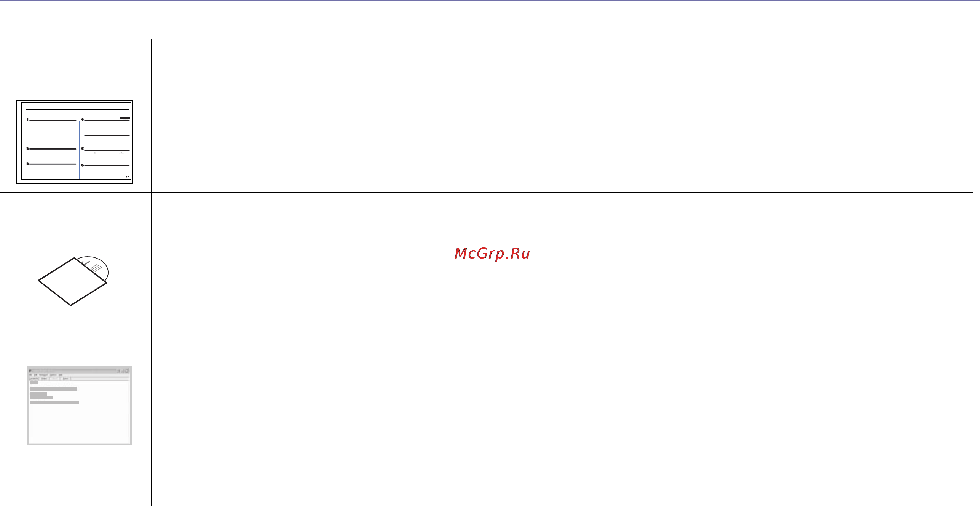Click the toolbar row in the help window thumbnail
This screenshot has height=506, width=980.
[79, 378]
